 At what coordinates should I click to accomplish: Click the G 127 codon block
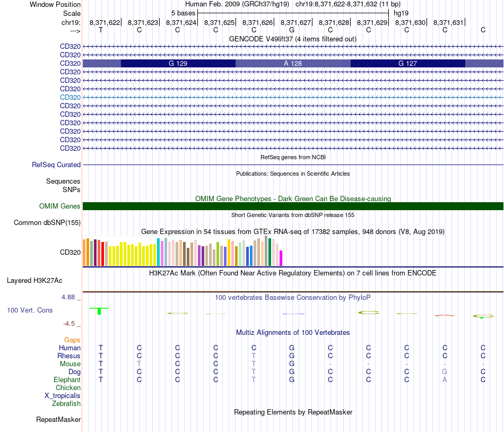pos(407,63)
